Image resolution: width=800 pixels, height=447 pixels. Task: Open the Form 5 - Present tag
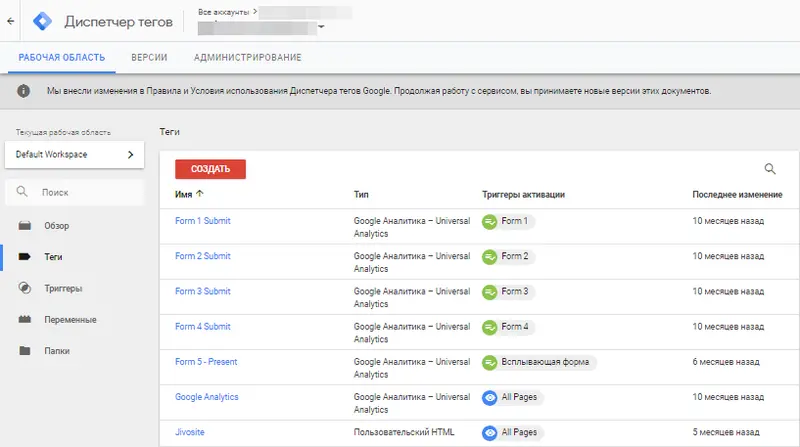[x=206, y=362]
